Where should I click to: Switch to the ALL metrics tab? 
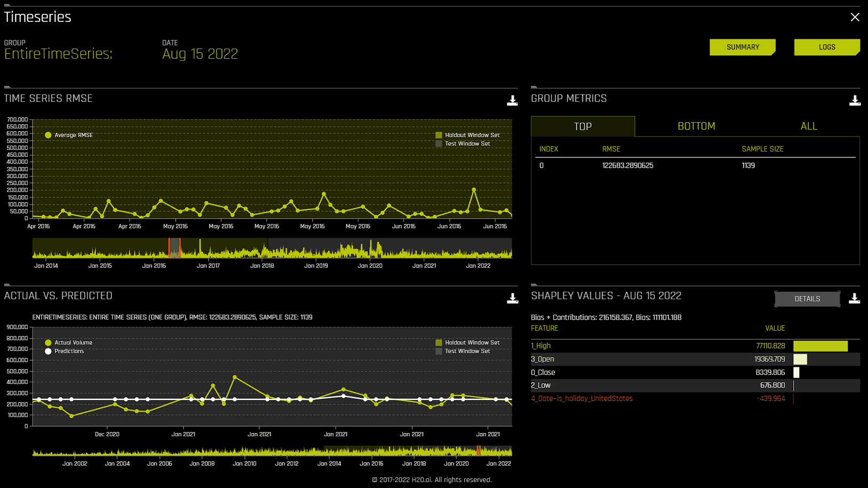point(809,126)
